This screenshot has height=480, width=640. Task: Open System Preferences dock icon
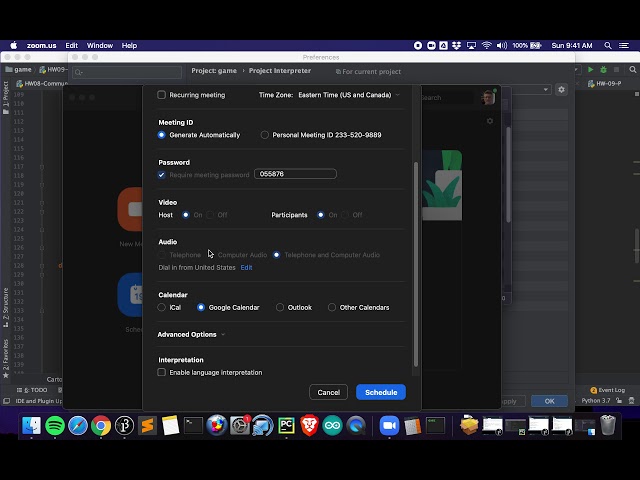(x=240, y=426)
